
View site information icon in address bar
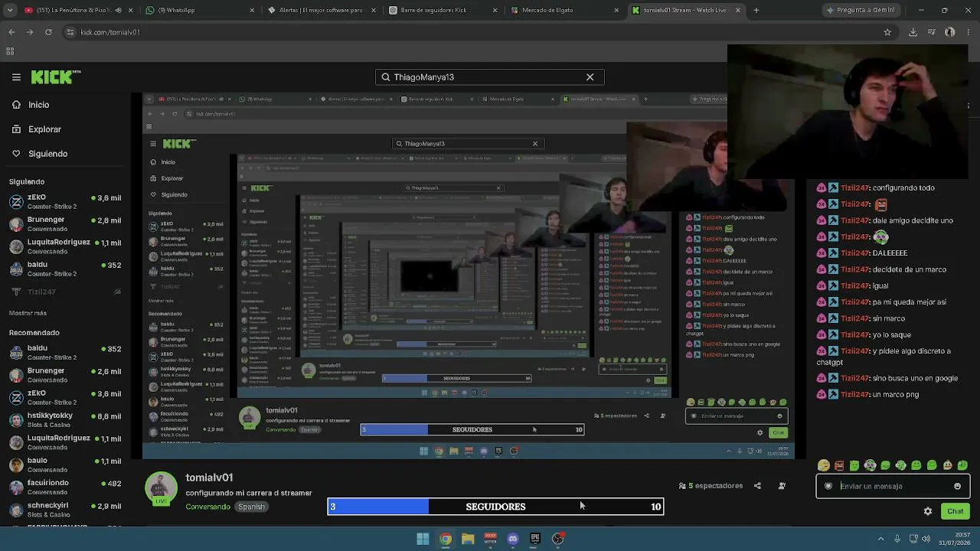(x=70, y=32)
